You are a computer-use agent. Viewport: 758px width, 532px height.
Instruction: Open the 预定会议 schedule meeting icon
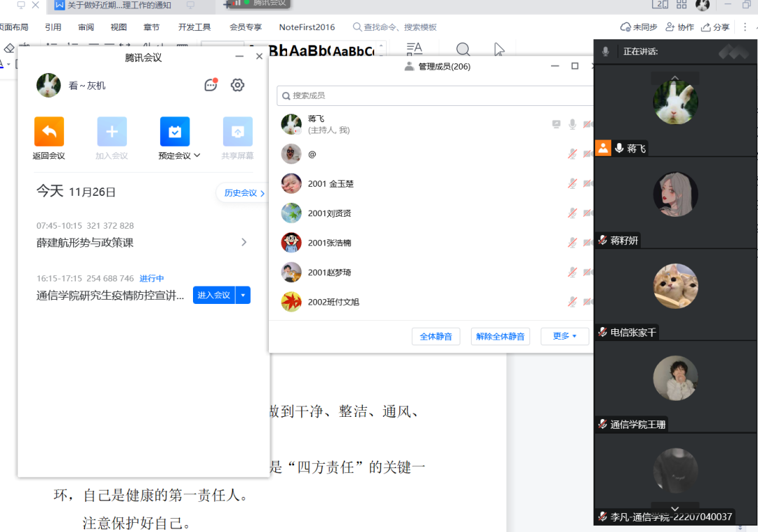(175, 131)
